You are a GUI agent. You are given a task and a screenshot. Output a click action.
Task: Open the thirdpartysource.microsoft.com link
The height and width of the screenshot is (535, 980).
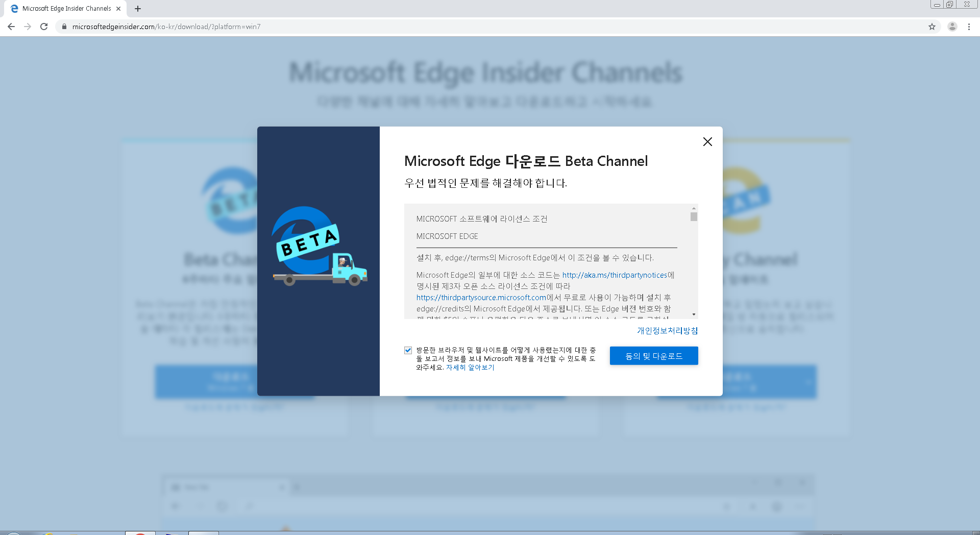pyautogui.click(x=481, y=298)
